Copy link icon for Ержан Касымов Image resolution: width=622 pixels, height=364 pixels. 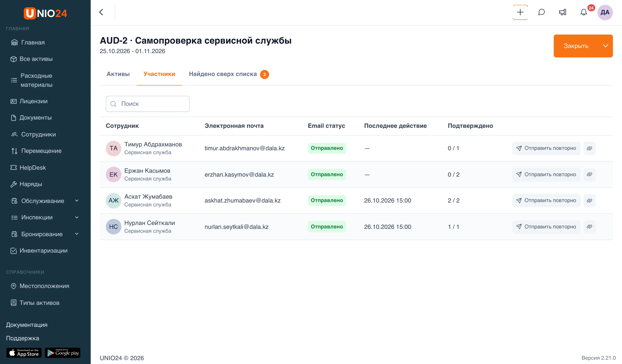589,174
